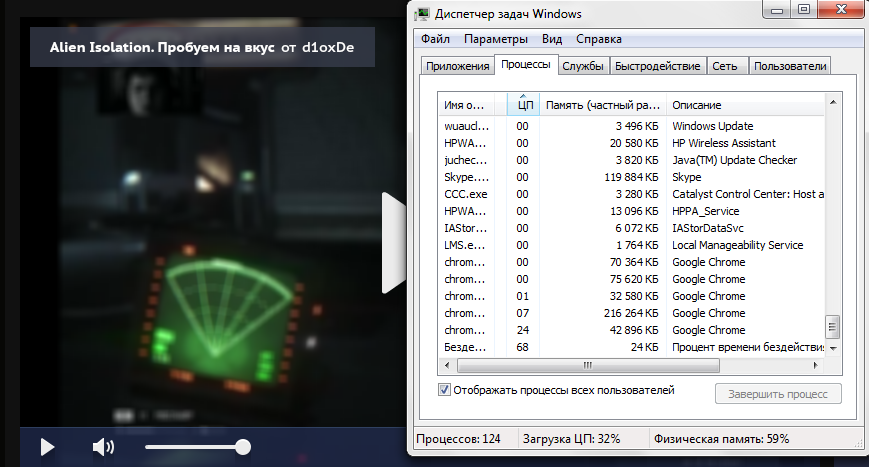Screen dimensions: 869x467
Task: Select the IAStorDataSvc process row
Action: 631,228
